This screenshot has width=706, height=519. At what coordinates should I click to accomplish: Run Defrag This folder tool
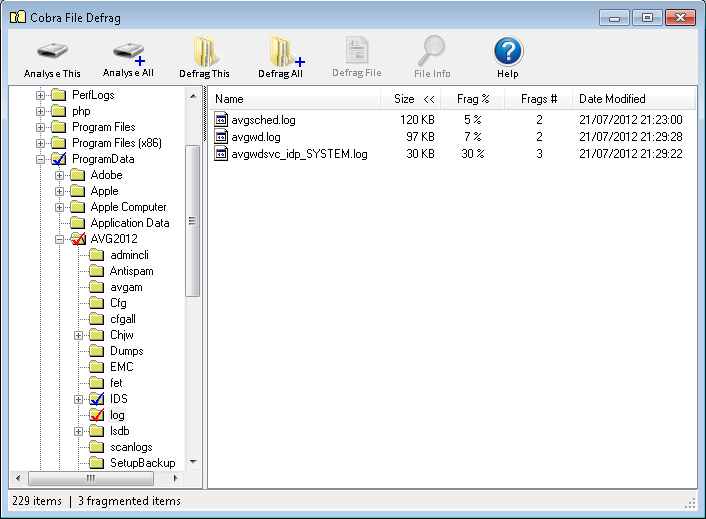[204, 51]
